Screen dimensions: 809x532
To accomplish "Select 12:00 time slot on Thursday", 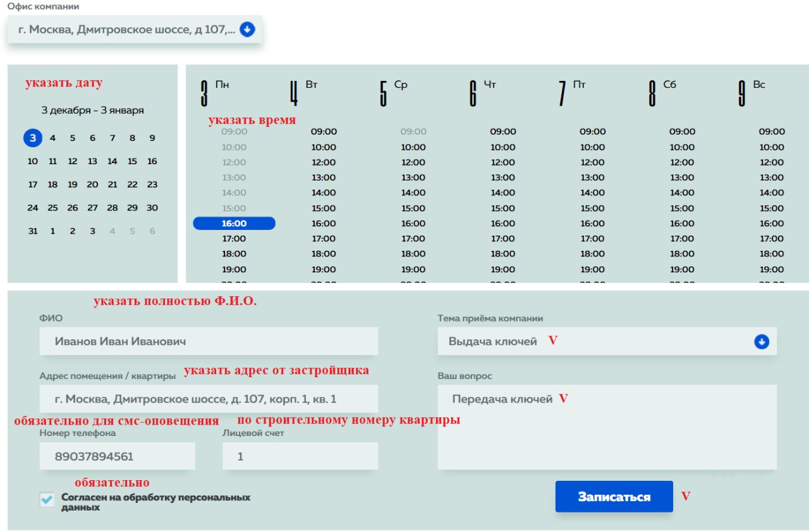I will coord(503,162).
